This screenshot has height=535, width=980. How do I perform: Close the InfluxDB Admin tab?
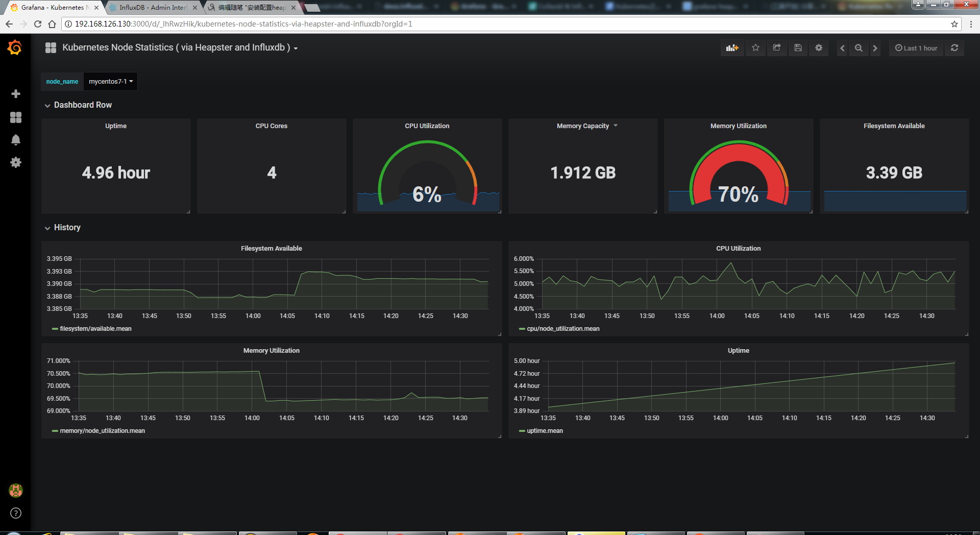[194, 8]
